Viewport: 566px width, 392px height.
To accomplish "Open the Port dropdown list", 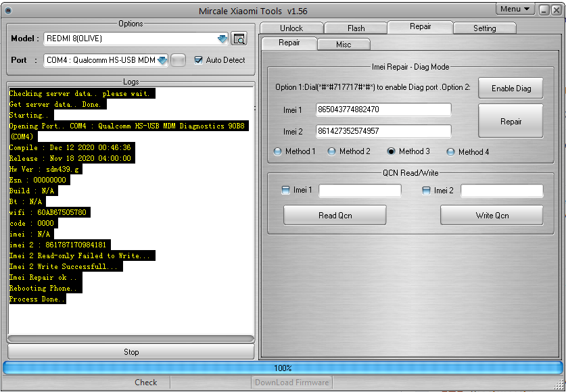I will [162, 60].
